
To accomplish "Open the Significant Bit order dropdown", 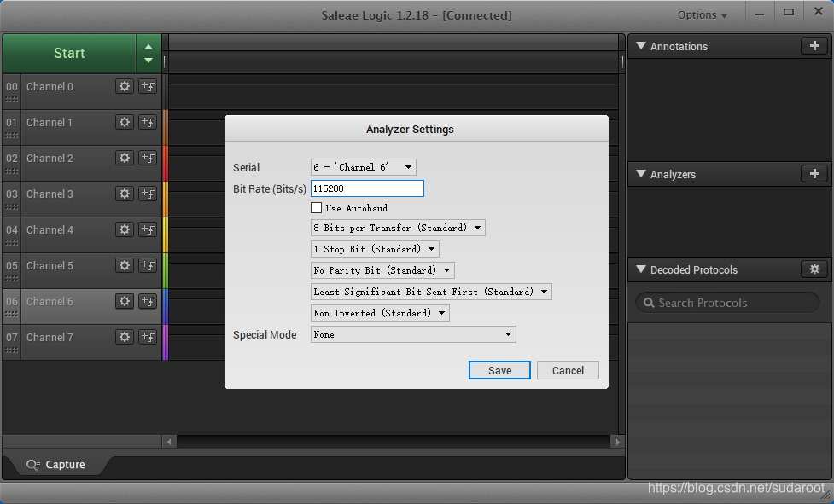I will click(431, 292).
